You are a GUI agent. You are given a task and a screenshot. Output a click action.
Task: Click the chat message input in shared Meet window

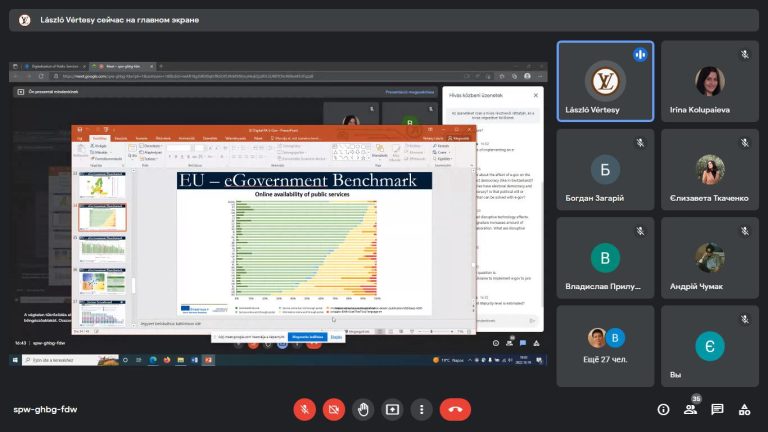[500, 320]
